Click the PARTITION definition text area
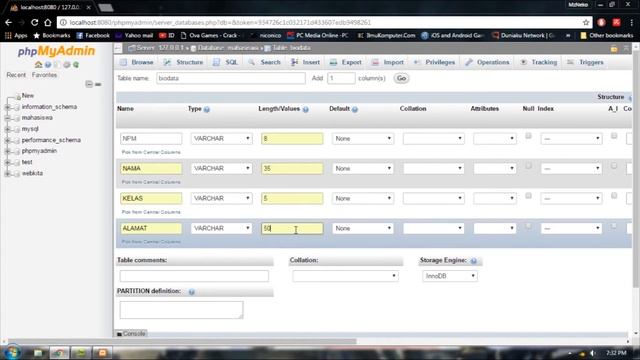 click(x=182, y=310)
